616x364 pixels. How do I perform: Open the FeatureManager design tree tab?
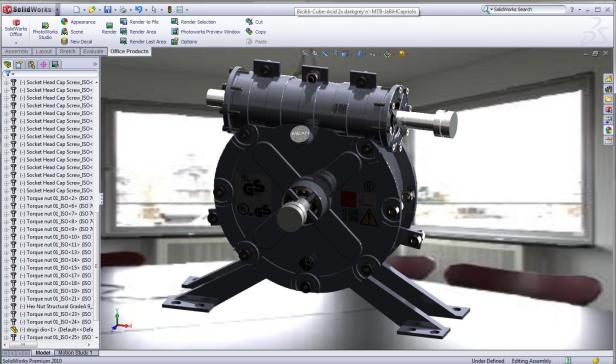(7, 64)
